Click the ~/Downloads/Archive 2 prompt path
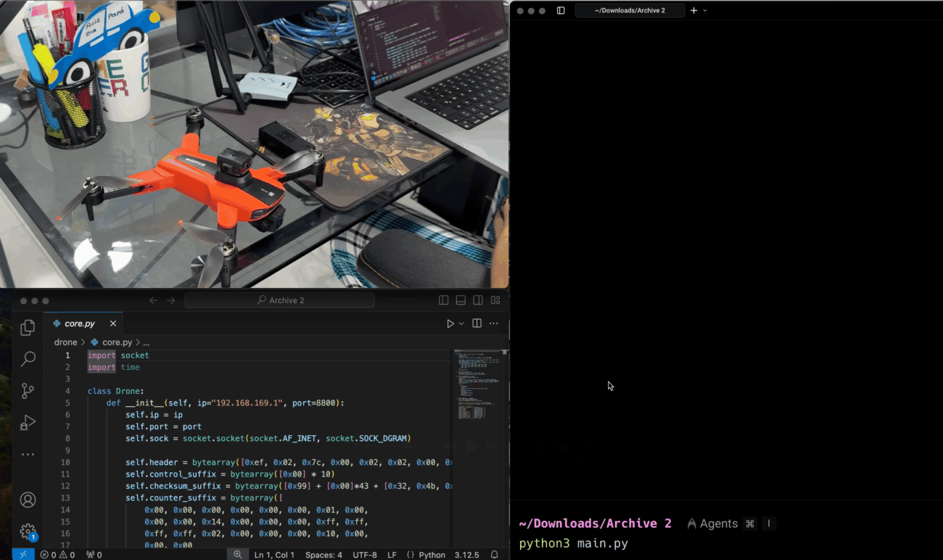The image size is (943, 560). 596,524
